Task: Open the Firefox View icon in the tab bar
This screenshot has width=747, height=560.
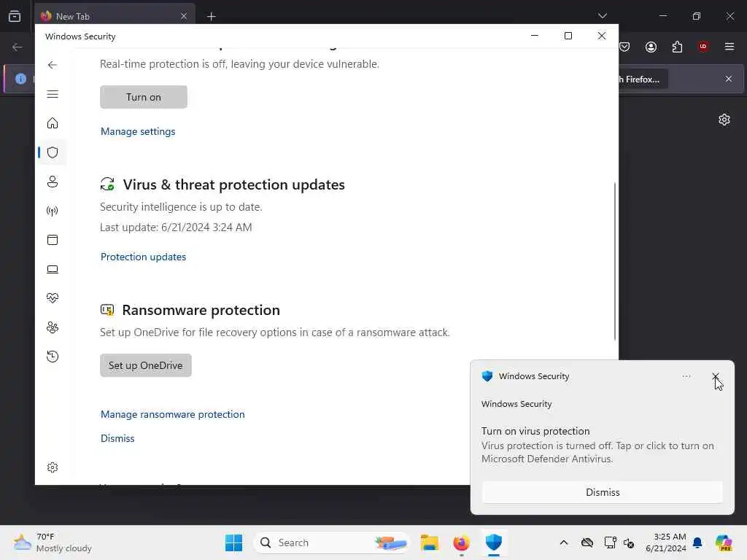Action: tap(15, 16)
